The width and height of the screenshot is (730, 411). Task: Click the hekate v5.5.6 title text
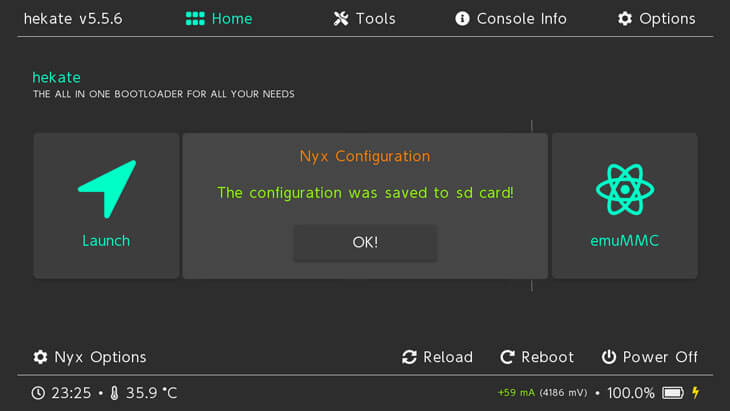point(72,19)
